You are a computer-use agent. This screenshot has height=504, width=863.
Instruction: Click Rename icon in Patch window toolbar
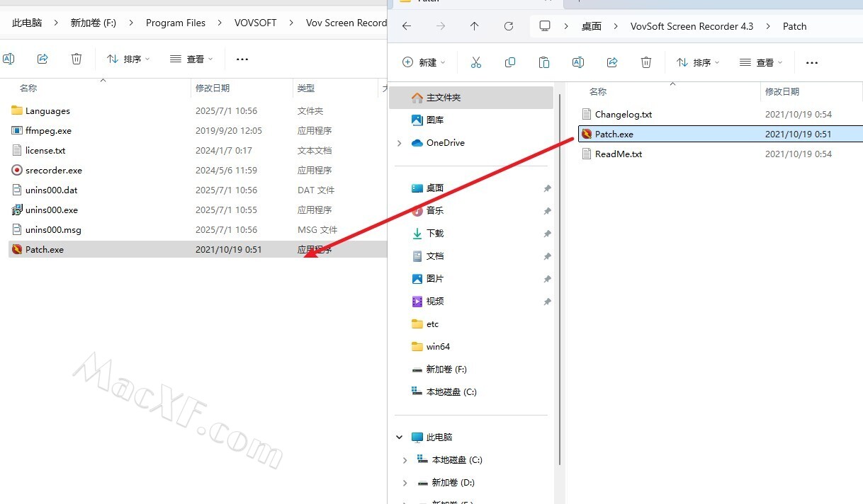pyautogui.click(x=578, y=62)
